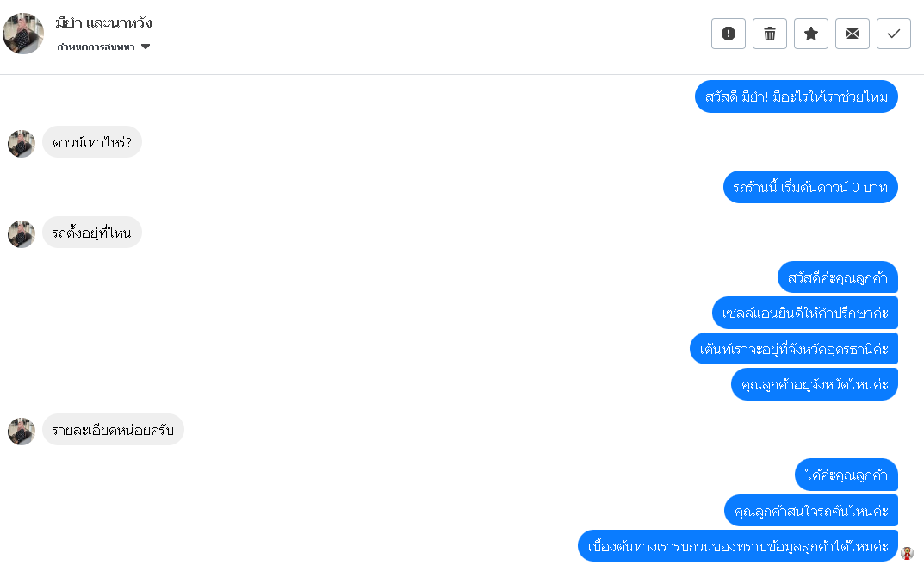Click avatar beside รถตั้งอยู่ที่ไหน message
Screen dimensions: 924x578
[22, 234]
